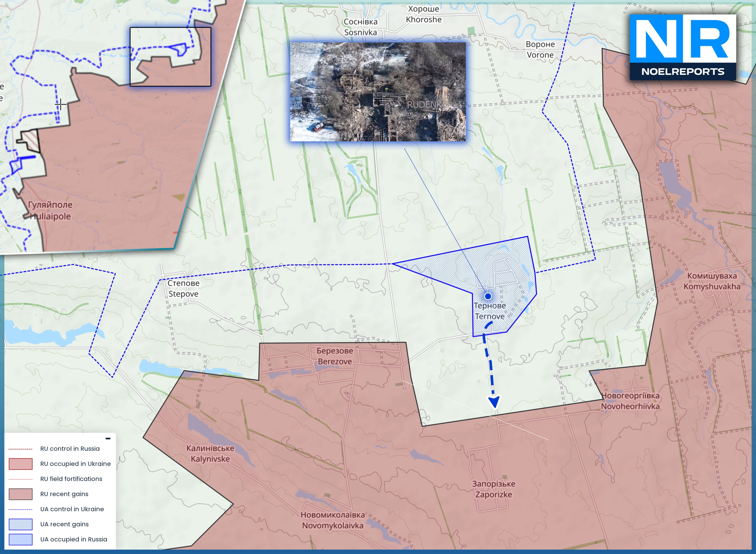This screenshot has height=554, width=756.
Task: Click the UA occupied in Russia swatch
Action: coord(20,539)
